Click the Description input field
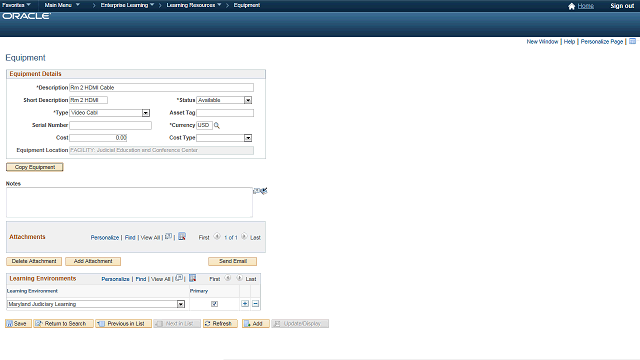This screenshot has width=640, height=360. tap(161, 87)
